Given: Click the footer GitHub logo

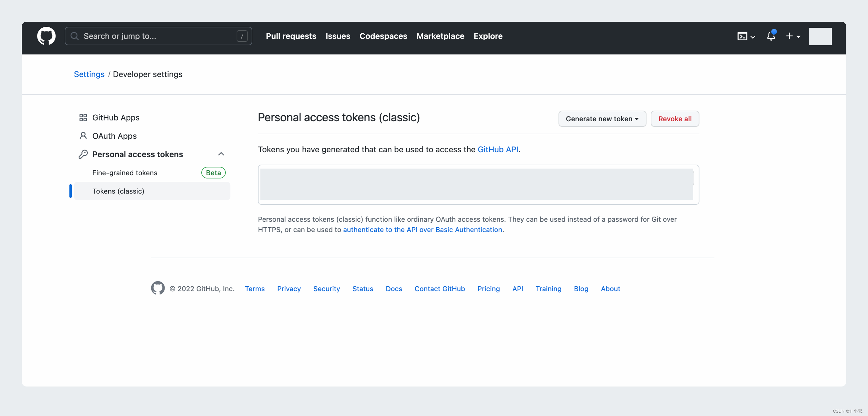Looking at the screenshot, I should [158, 288].
